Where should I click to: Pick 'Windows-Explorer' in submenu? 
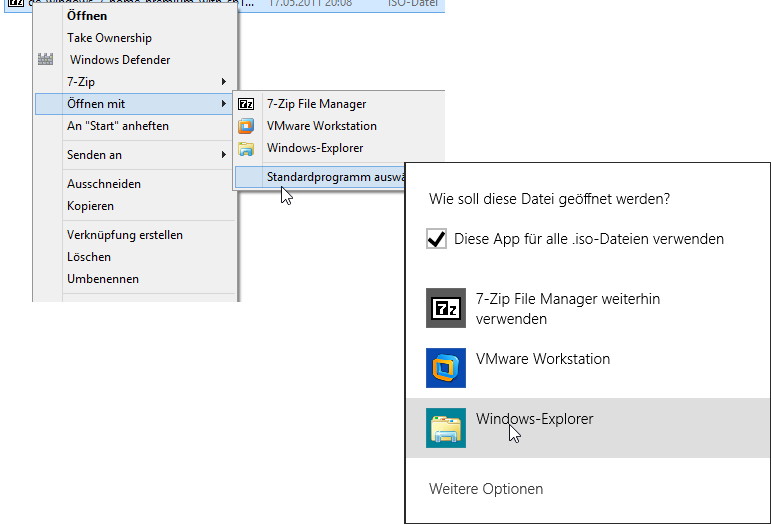point(315,148)
